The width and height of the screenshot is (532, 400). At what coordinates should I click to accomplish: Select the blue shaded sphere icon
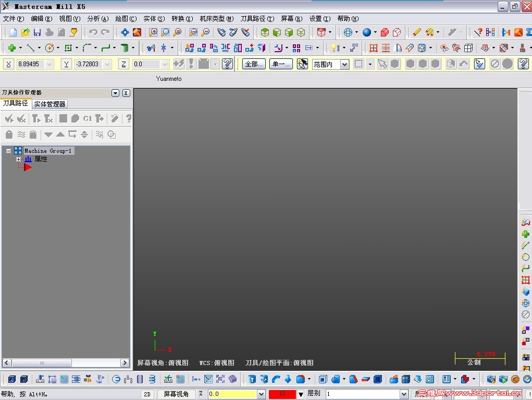(x=366, y=32)
